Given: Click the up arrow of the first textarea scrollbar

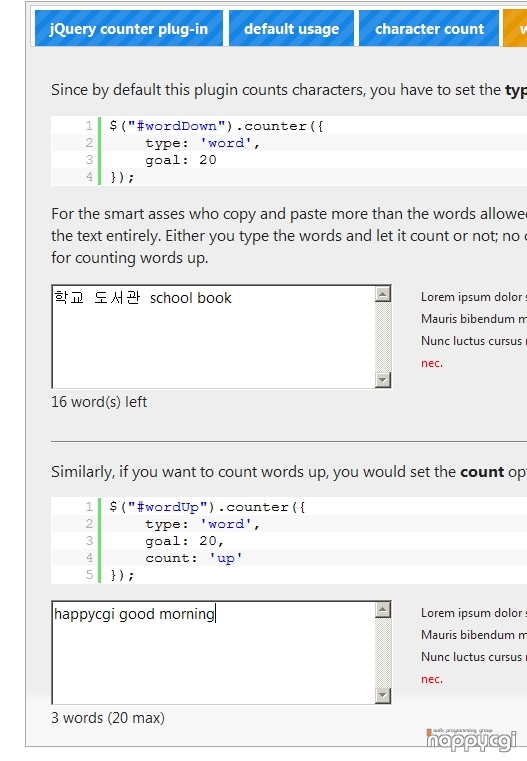Looking at the screenshot, I should pos(383,294).
